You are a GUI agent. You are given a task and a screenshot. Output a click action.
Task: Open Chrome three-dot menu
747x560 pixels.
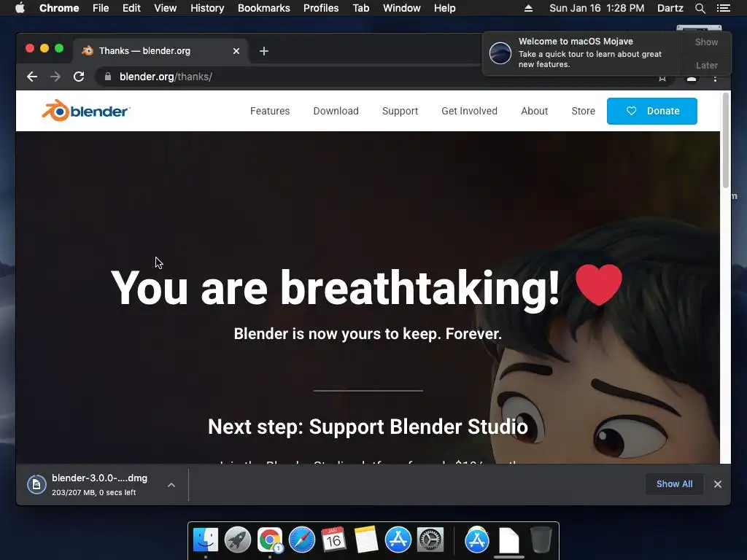tap(715, 79)
